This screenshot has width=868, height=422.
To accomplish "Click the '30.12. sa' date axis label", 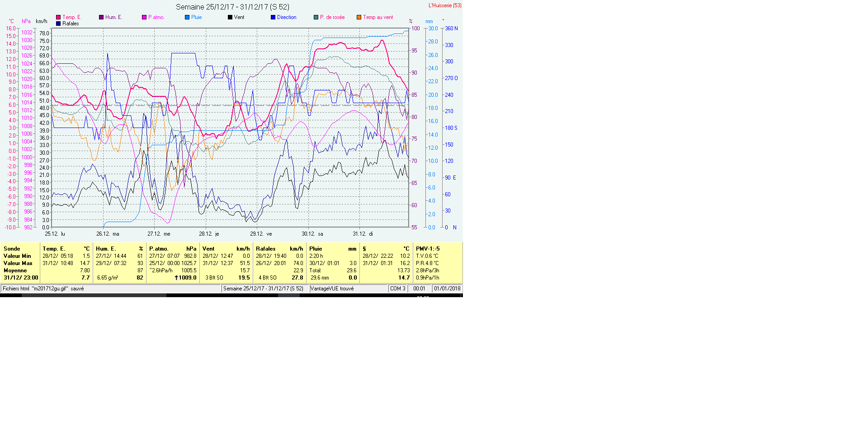I will (x=312, y=234).
